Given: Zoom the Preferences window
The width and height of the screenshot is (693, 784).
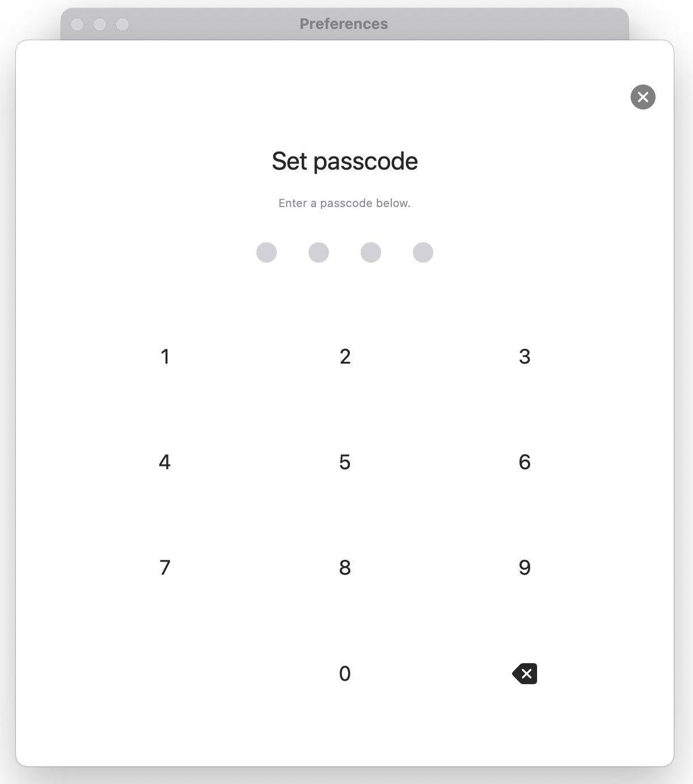Looking at the screenshot, I should 122,24.
